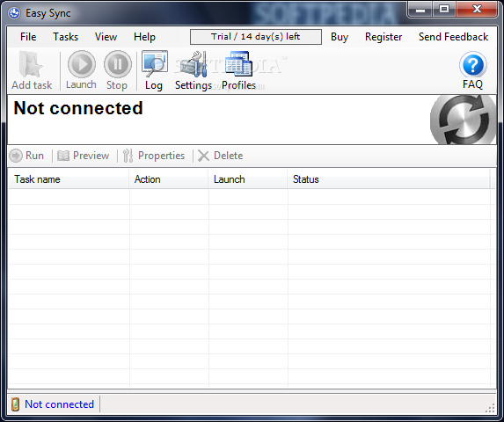
Task: Click the large Not connected heading
Action: click(x=78, y=108)
